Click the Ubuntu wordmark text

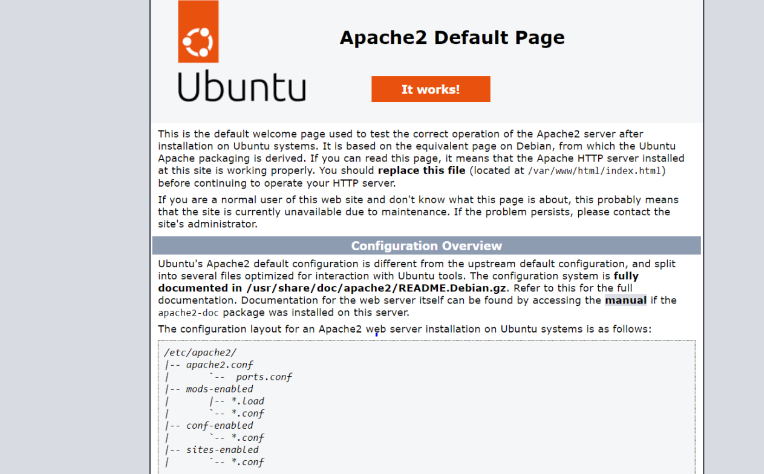click(x=242, y=86)
